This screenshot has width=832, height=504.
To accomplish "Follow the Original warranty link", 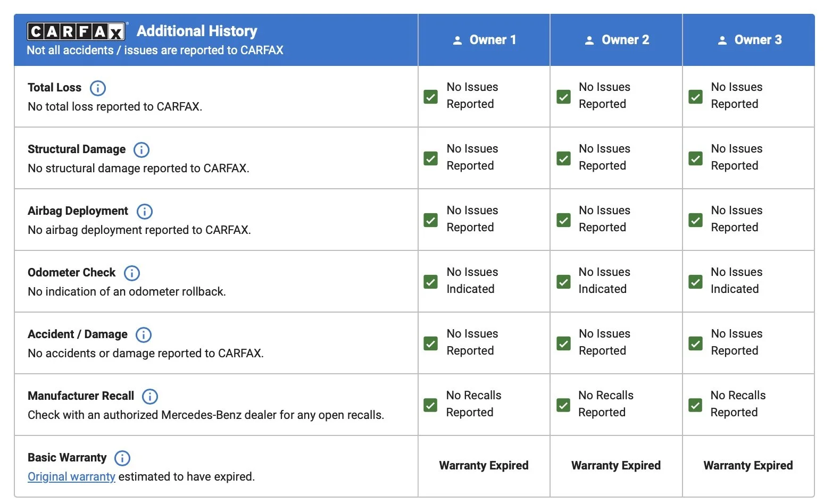I will 71,477.
